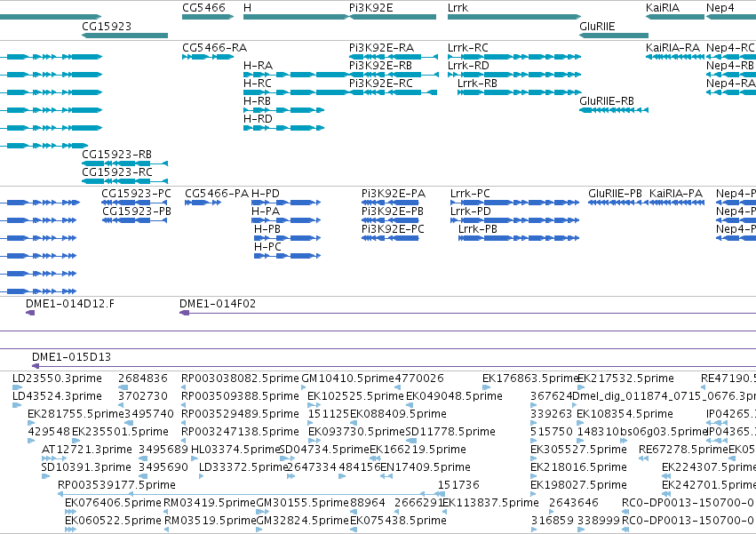Click the LD23550.3prime label
The width and height of the screenshot is (756, 534).
[x=57, y=379]
